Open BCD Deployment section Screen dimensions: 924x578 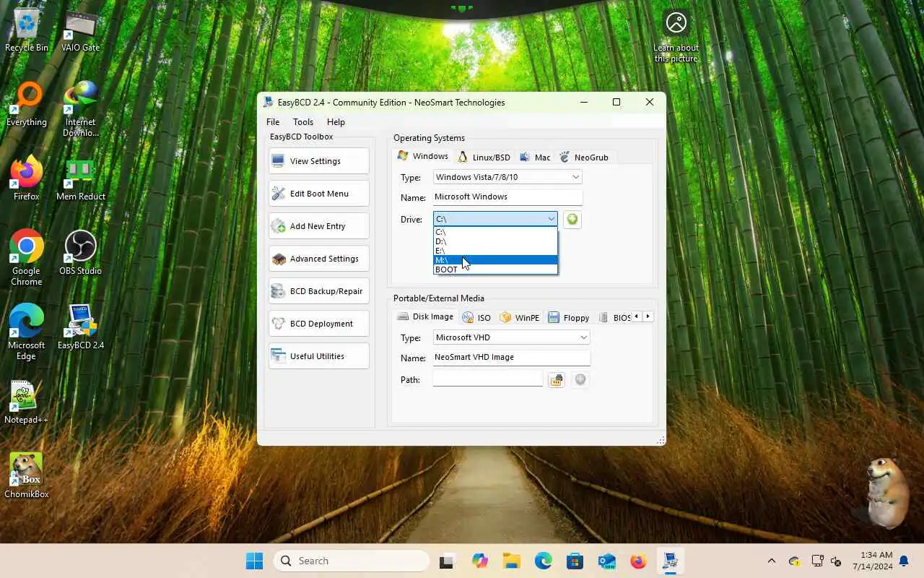pyautogui.click(x=318, y=324)
